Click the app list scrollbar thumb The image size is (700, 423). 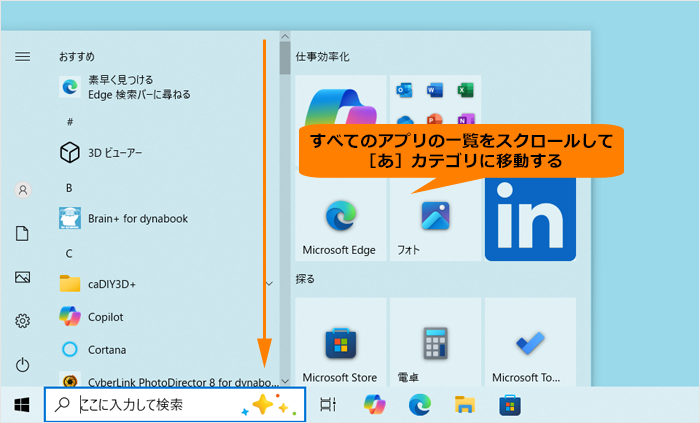[x=285, y=58]
